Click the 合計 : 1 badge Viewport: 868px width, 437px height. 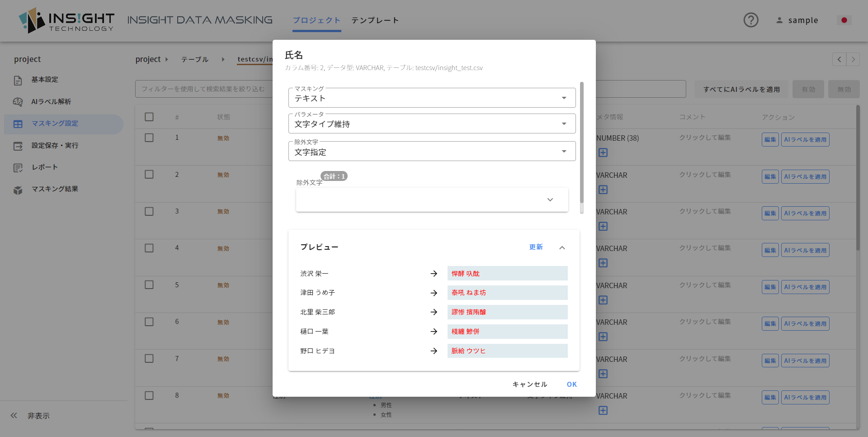[x=334, y=176]
